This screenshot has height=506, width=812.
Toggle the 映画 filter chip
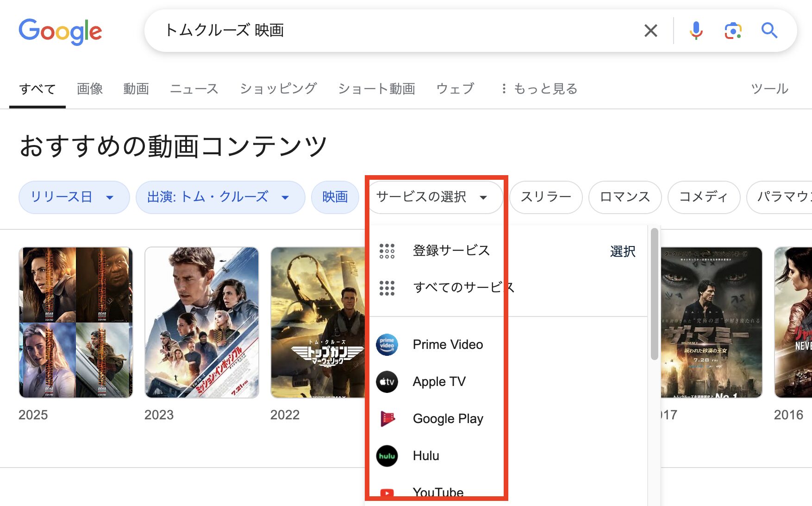[335, 197]
